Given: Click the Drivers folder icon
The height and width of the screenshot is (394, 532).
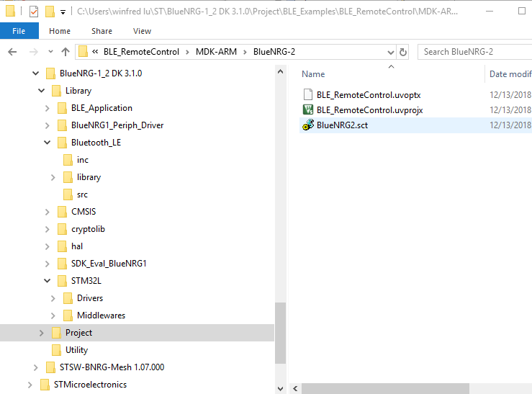Looking at the screenshot, I should [x=68, y=298].
